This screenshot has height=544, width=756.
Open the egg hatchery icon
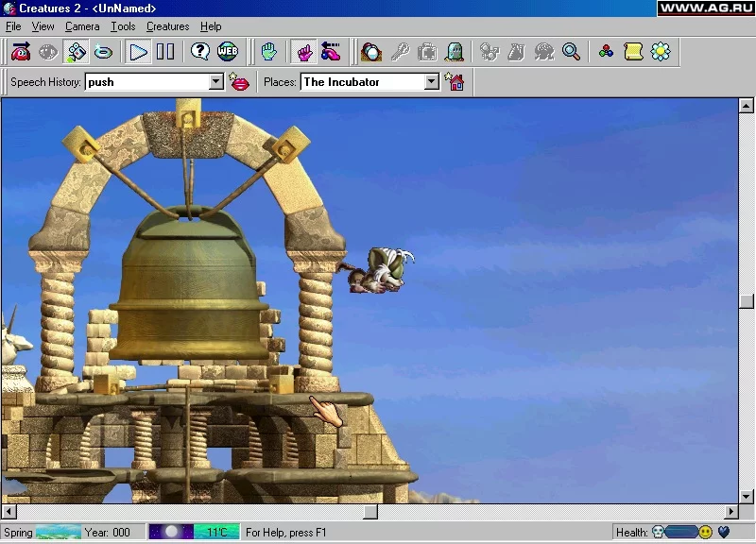coord(371,52)
